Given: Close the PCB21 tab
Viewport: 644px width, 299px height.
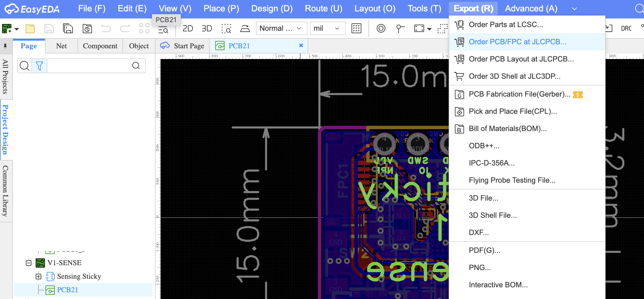Looking at the screenshot, I should pos(301,46).
